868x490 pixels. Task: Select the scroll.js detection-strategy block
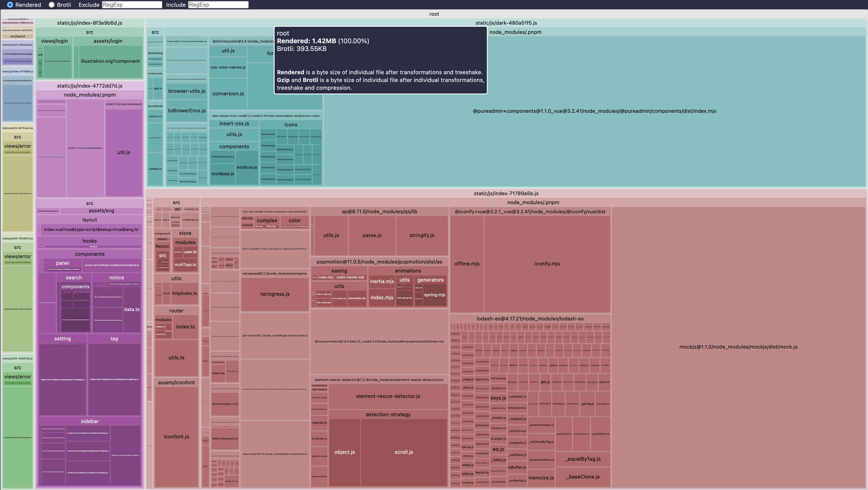point(403,452)
